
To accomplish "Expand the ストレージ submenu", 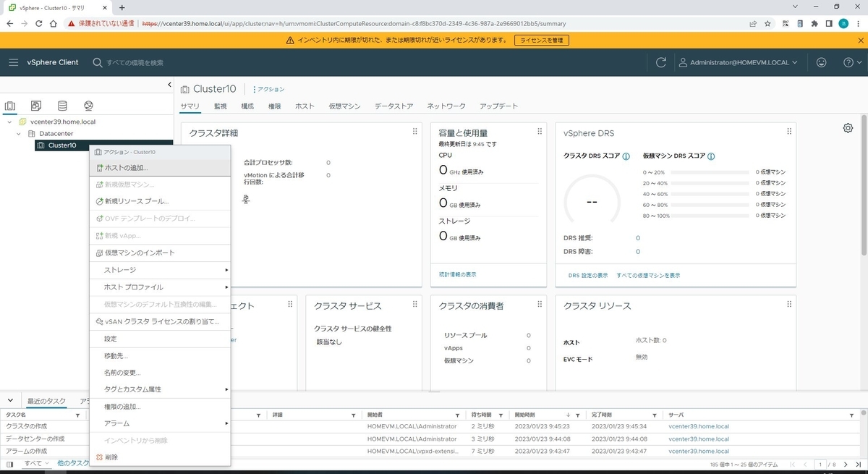I will [160, 270].
